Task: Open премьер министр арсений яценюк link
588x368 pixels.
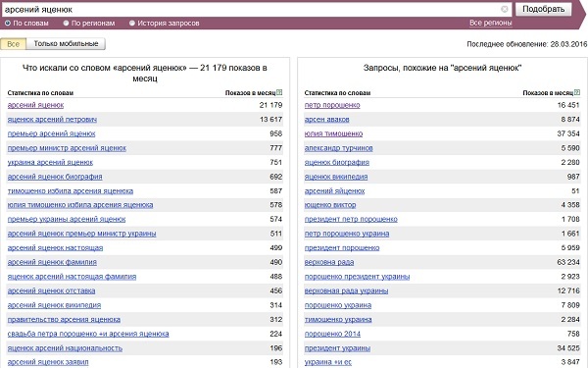Action: coord(67,148)
